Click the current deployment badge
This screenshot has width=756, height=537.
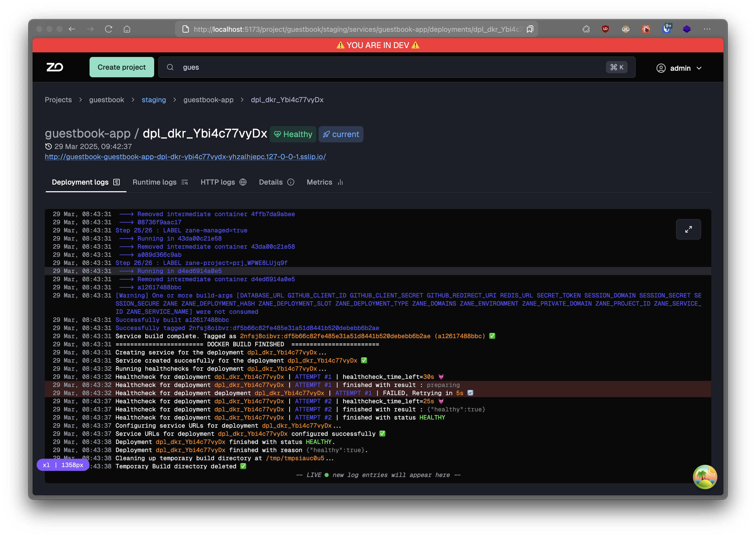pos(340,134)
